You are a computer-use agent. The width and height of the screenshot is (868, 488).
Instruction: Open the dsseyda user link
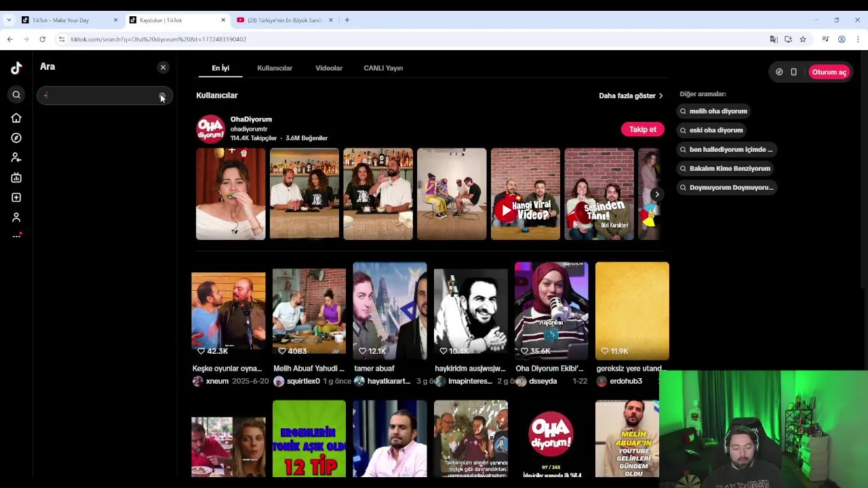(x=542, y=382)
